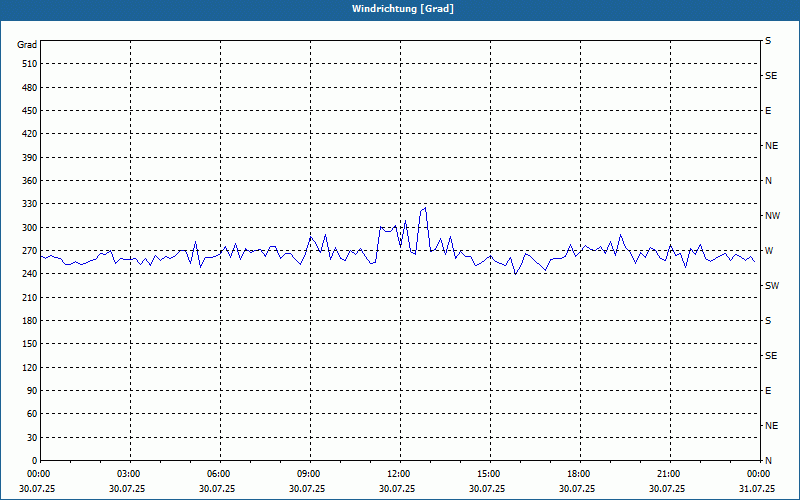
Task: Click the 300 y-axis value
Action: click(x=30, y=228)
